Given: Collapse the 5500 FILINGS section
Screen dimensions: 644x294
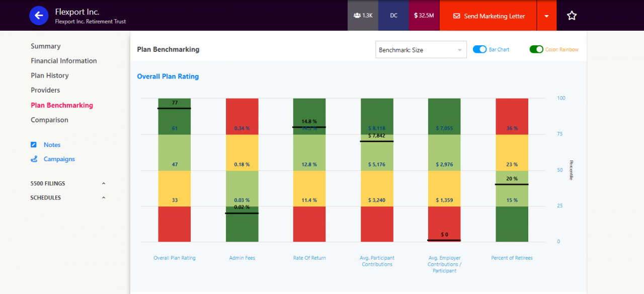Looking at the screenshot, I should 104,184.
